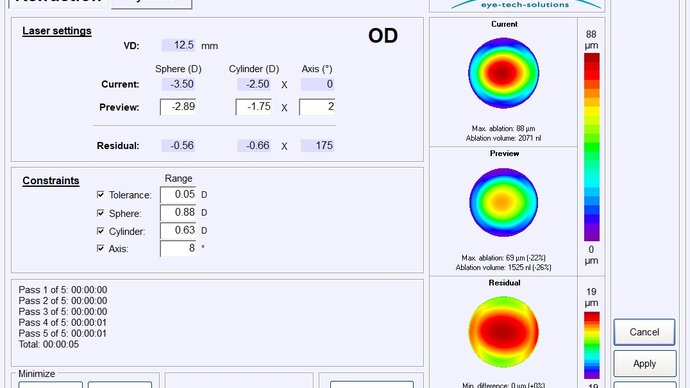Click the OD eye label
Viewport: 690px width, 388px height.
[383, 36]
